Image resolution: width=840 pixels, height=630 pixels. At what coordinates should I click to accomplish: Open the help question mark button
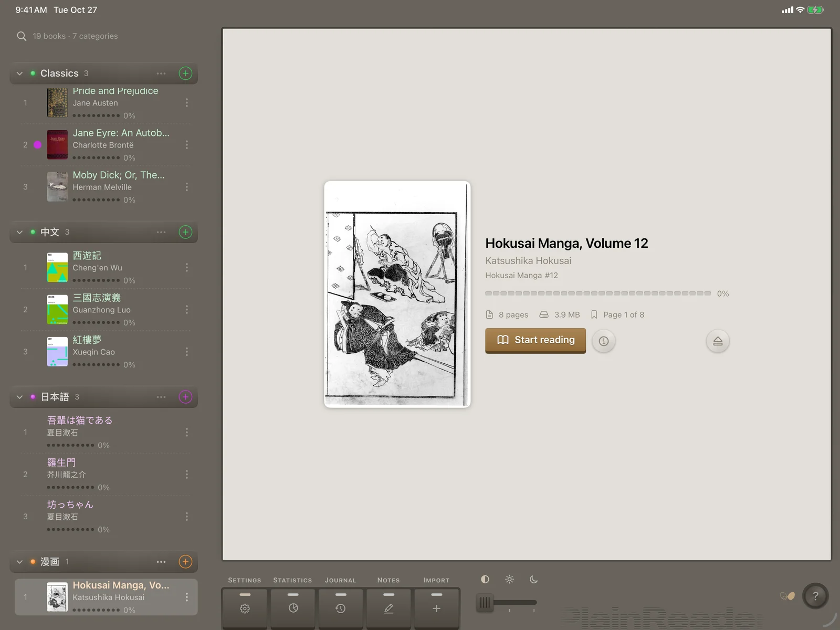[x=815, y=596]
